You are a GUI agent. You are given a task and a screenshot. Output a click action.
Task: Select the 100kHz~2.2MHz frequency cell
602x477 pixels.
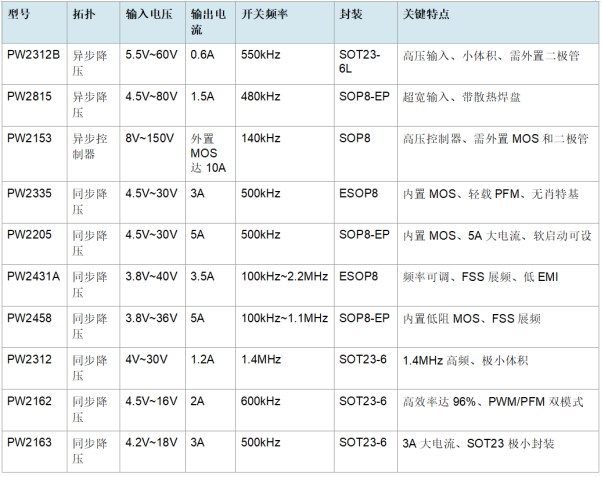click(x=285, y=285)
